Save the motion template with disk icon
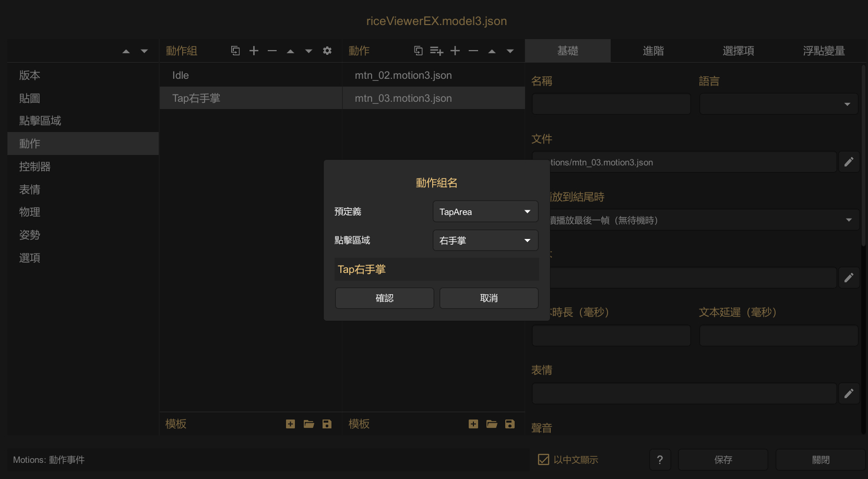This screenshot has width=868, height=479. click(510, 424)
